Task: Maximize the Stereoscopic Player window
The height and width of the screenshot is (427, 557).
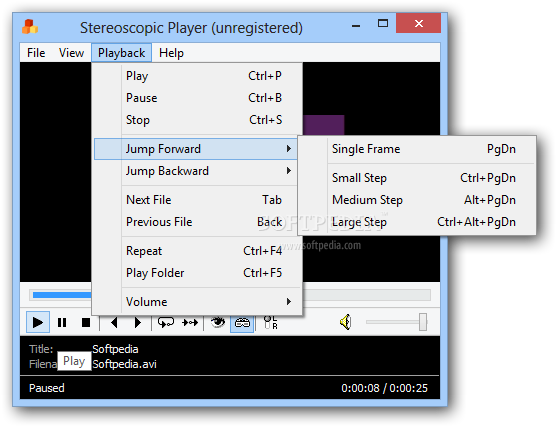Action: [383, 24]
